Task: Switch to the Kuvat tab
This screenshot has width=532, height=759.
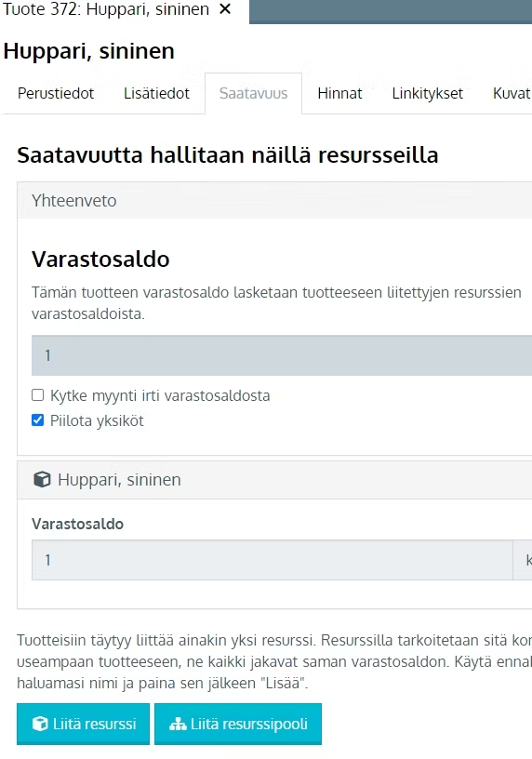Action: click(511, 93)
